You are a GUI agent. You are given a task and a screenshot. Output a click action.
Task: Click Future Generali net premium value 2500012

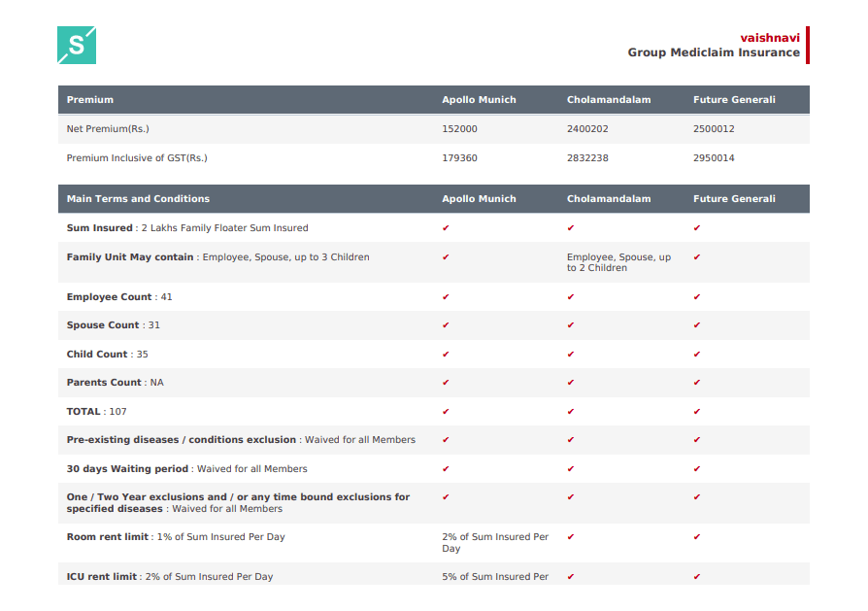[x=714, y=129]
